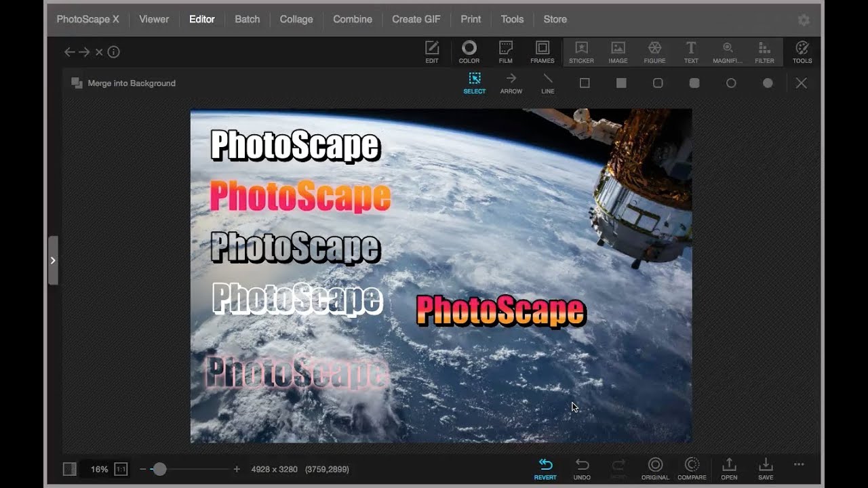
Task: Click the Open file button
Action: (729, 468)
